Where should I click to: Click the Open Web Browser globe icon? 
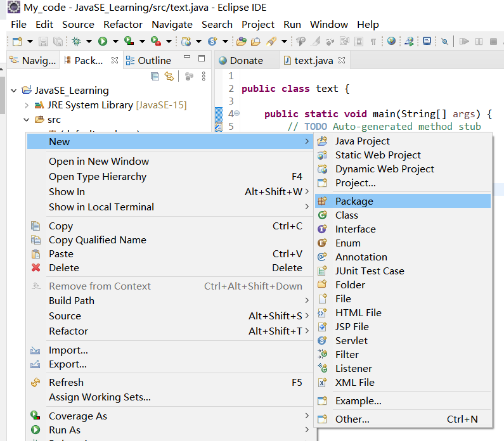[391, 41]
